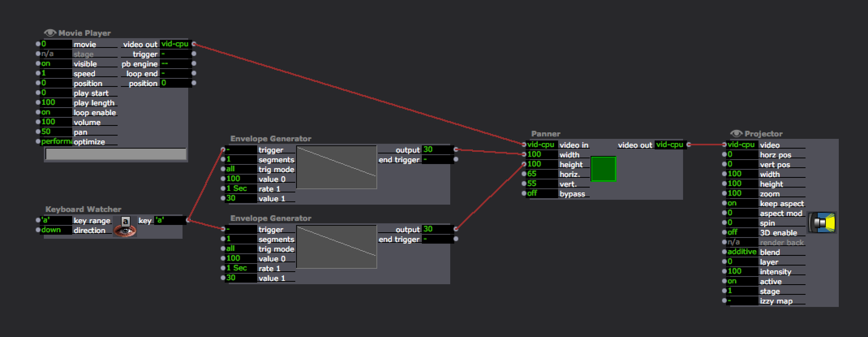The image size is (868, 337).
Task: Click top Envelope Generator rate 1 value
Action: pos(241,188)
